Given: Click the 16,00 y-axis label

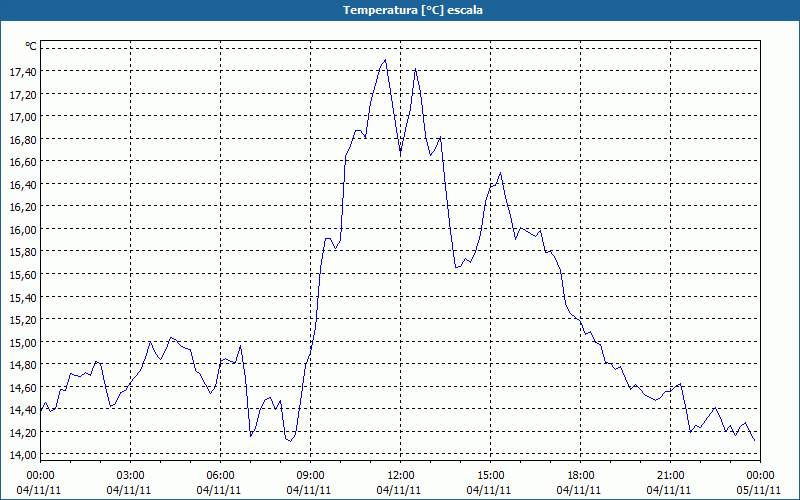Looking at the screenshot, I should tap(23, 230).
